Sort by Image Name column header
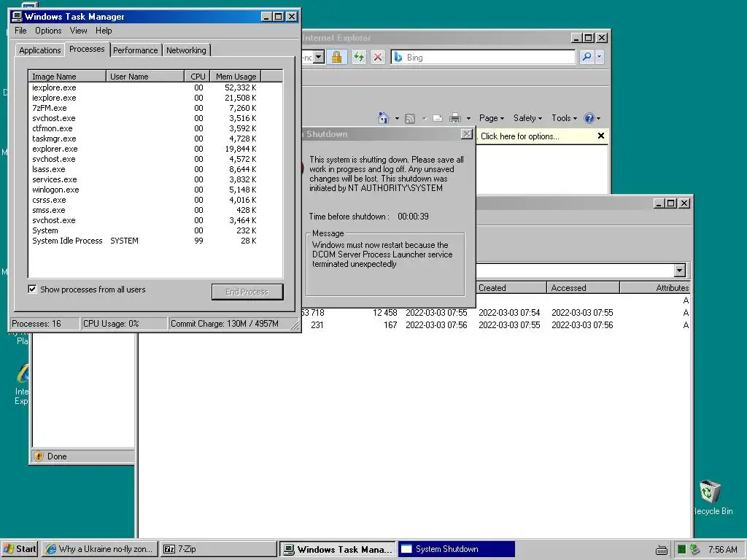The image size is (747, 560). tap(67, 76)
